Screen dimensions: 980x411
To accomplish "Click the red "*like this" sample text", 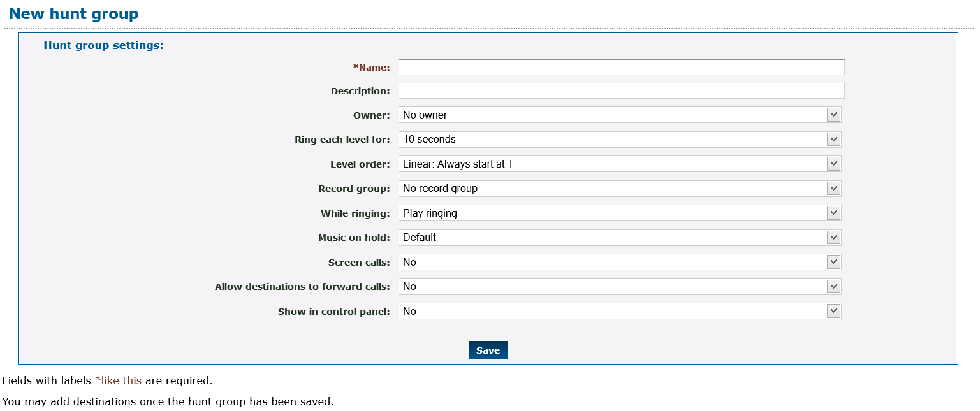I will pos(118,381).
